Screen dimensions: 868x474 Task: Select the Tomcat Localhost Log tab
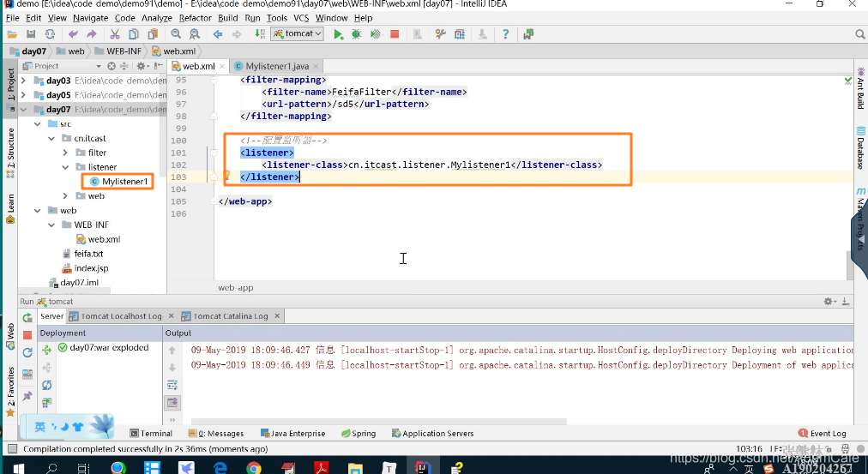[x=121, y=316]
